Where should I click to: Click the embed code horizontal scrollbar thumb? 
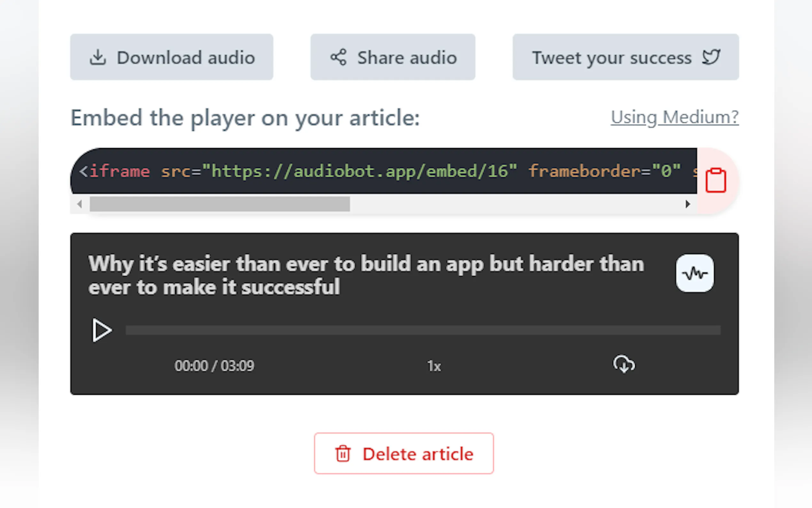coord(220,204)
